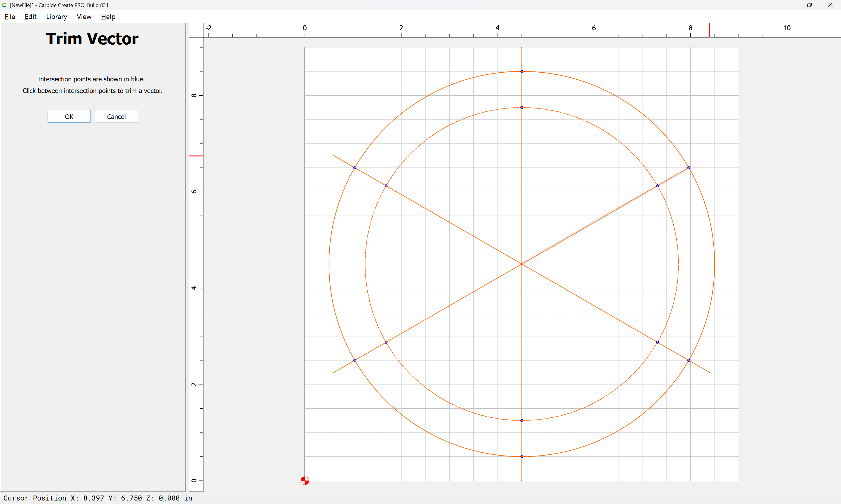The height and width of the screenshot is (504, 841).
Task: Open the Edit menu
Action: (30, 17)
